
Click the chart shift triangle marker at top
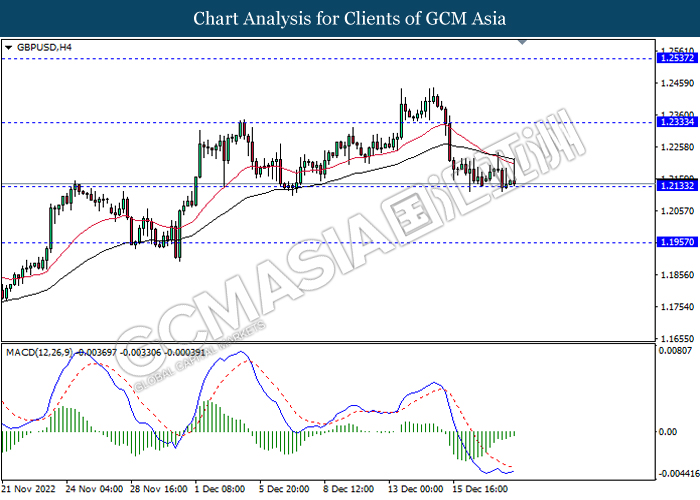[x=522, y=42]
